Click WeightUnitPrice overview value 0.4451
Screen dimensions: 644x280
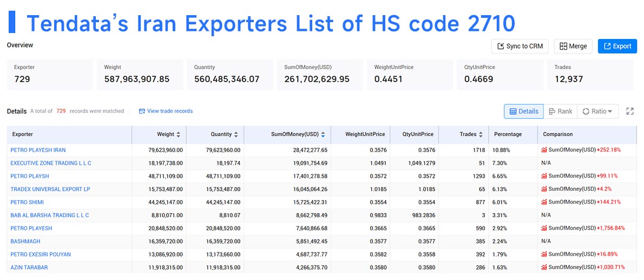(x=388, y=79)
